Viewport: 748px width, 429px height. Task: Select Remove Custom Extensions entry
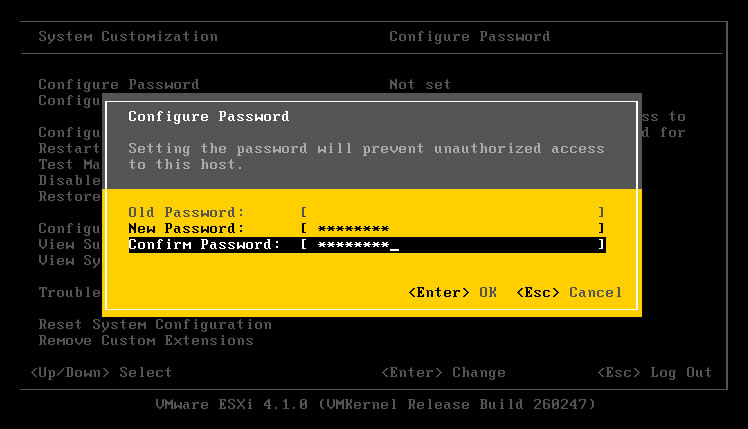[146, 341]
